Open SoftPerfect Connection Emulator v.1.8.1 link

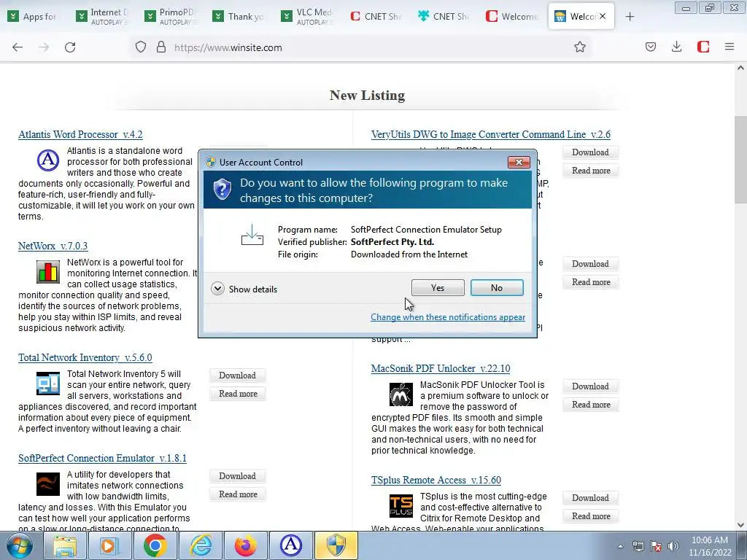[102, 458]
